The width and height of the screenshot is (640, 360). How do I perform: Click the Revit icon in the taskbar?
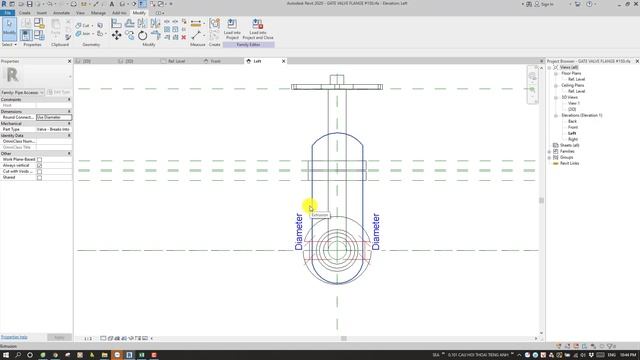click(129, 355)
